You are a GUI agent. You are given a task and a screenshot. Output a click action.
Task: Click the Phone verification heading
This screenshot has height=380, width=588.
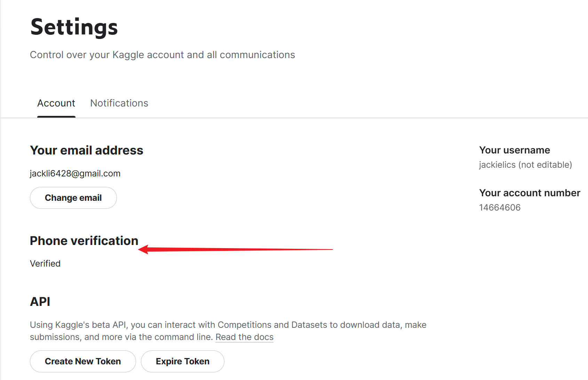(x=84, y=241)
